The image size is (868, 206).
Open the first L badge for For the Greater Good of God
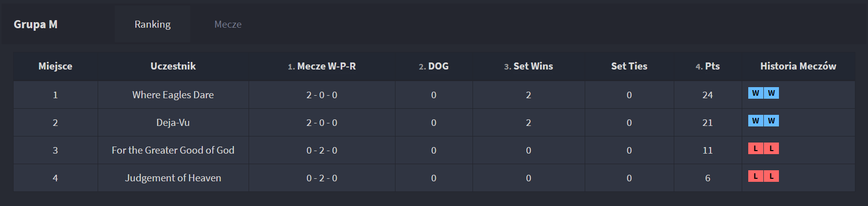point(755,149)
